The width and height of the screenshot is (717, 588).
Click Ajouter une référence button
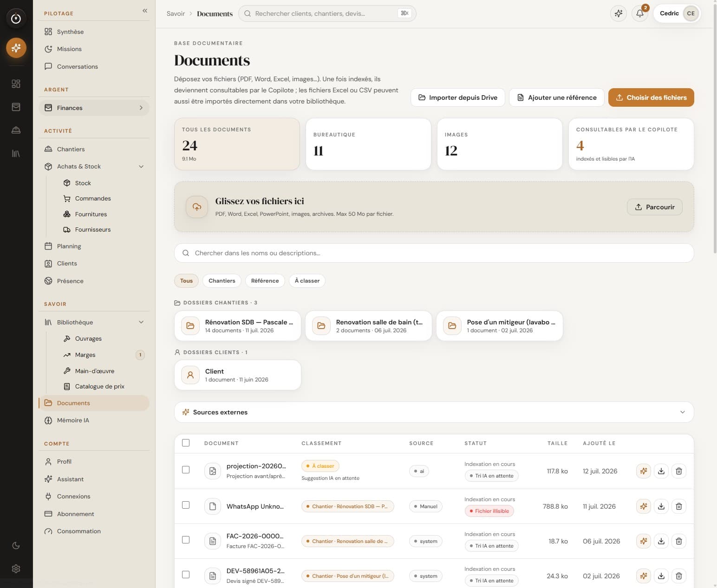[557, 97]
